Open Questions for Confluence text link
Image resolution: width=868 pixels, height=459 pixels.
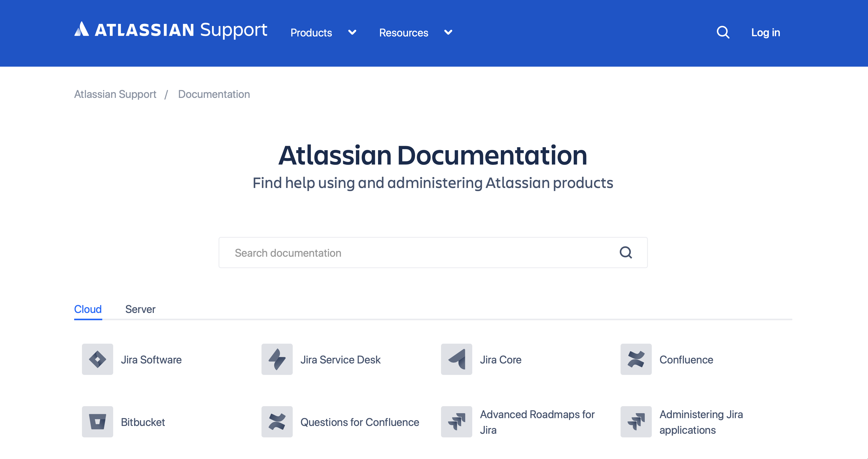pyautogui.click(x=360, y=422)
